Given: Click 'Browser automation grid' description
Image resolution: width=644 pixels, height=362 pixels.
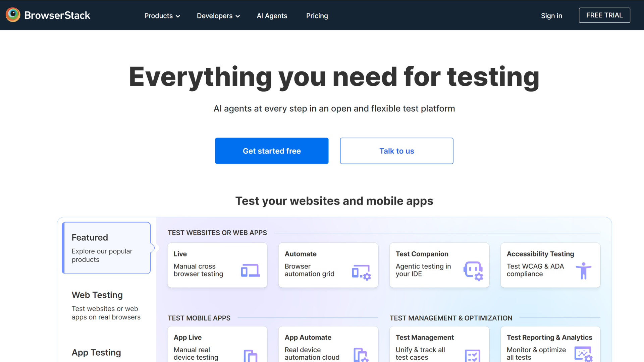Looking at the screenshot, I should pos(309,270).
